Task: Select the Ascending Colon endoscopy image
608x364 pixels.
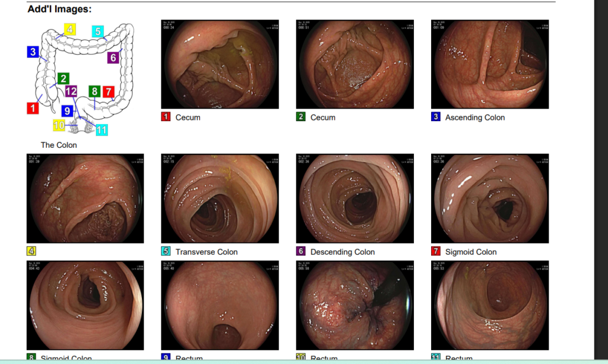Action: pyautogui.click(x=490, y=64)
